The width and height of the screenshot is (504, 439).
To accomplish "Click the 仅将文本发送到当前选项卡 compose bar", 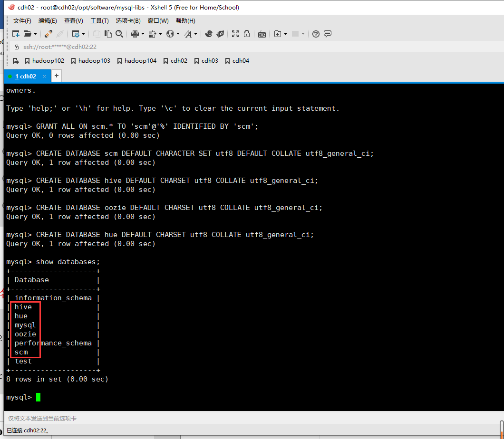I will point(254,419).
